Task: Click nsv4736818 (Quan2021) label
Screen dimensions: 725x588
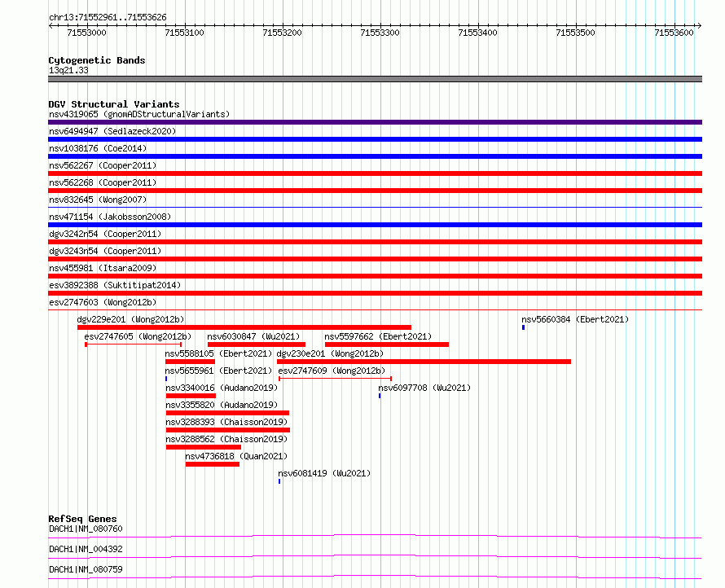Action: pyautogui.click(x=236, y=456)
